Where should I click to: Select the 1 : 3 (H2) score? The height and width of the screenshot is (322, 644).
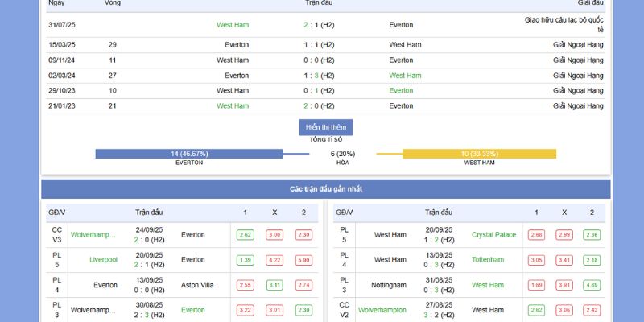[x=319, y=76]
